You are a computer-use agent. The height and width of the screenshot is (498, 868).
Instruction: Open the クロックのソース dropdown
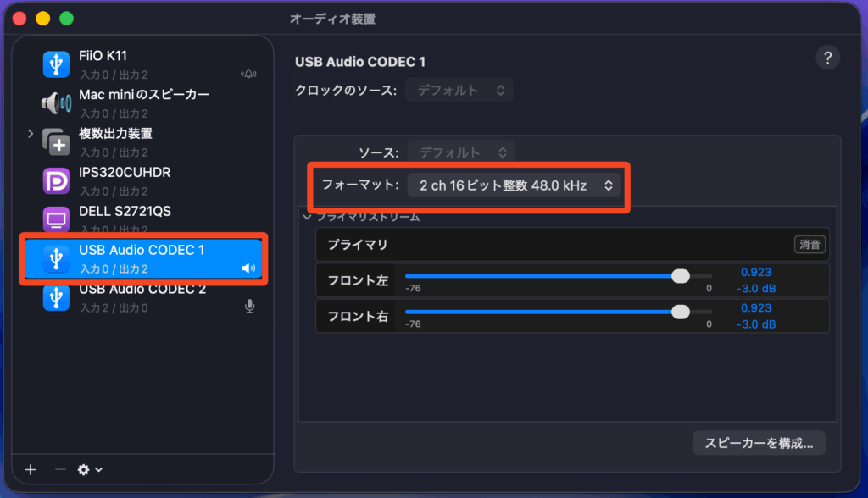(459, 90)
